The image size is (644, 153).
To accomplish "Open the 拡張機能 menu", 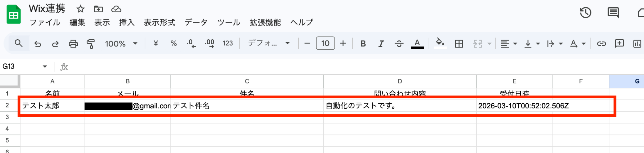I will click(x=265, y=22).
